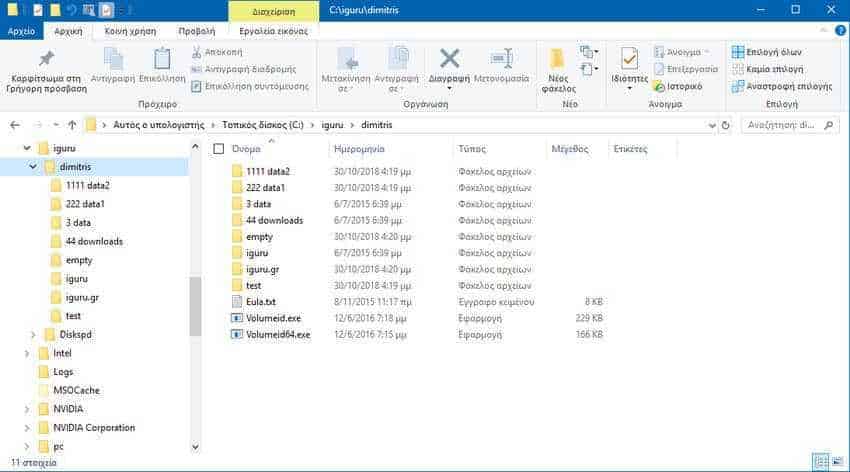Click the Pin to Quick access icon
The image size is (850, 472).
click(47, 58)
